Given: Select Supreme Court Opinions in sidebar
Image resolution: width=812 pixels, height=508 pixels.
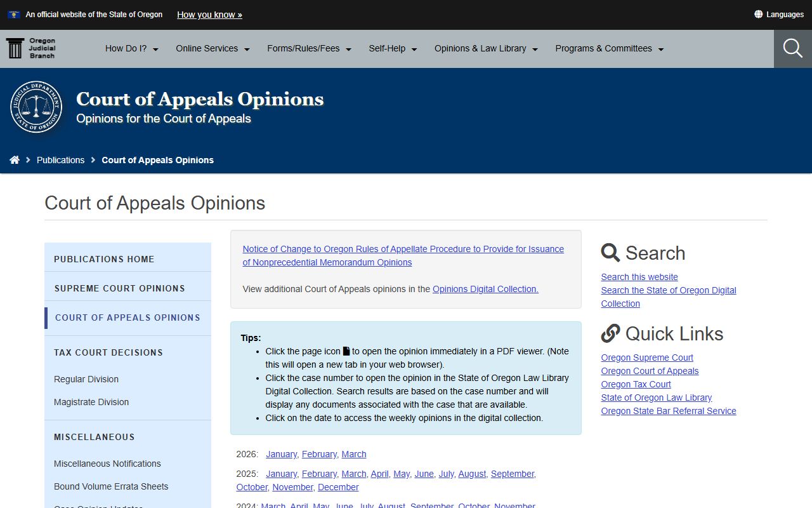Looking at the screenshot, I should click(x=128, y=288).
